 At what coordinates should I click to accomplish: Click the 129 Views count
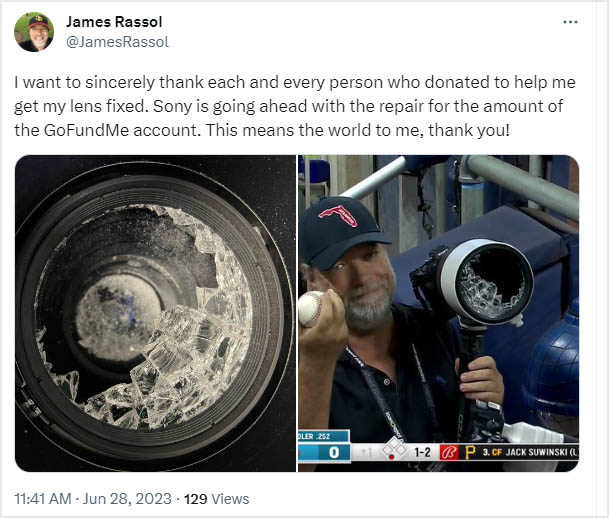pos(216,499)
